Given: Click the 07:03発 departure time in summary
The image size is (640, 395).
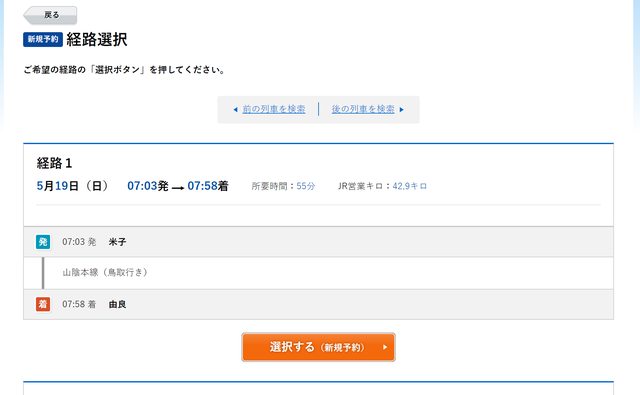Looking at the screenshot, I should point(148,186).
